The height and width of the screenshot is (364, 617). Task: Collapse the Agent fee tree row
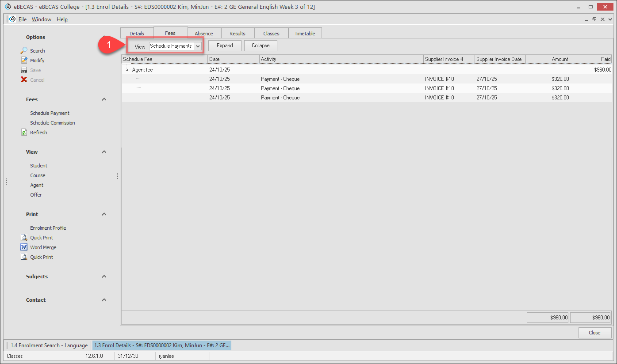[127, 70]
